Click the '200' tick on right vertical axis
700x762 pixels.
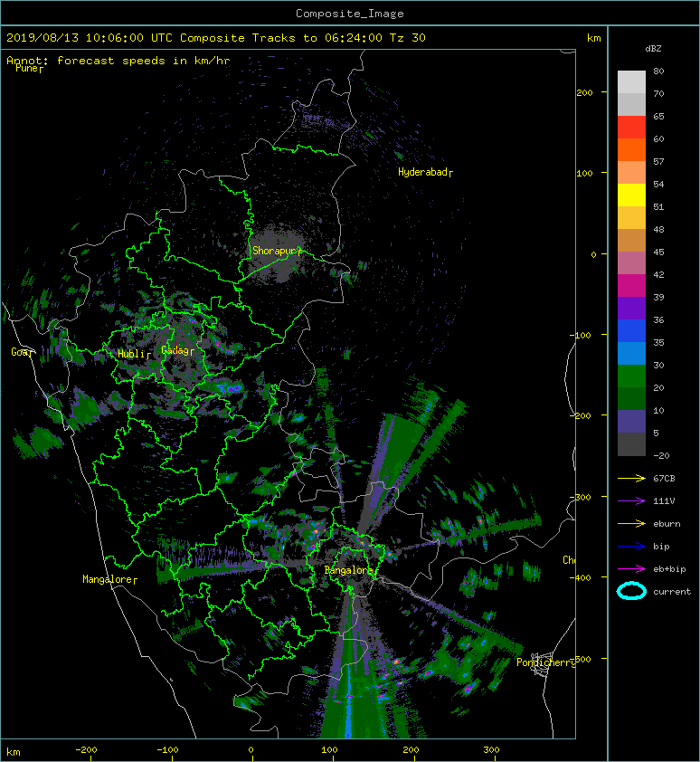click(x=584, y=92)
